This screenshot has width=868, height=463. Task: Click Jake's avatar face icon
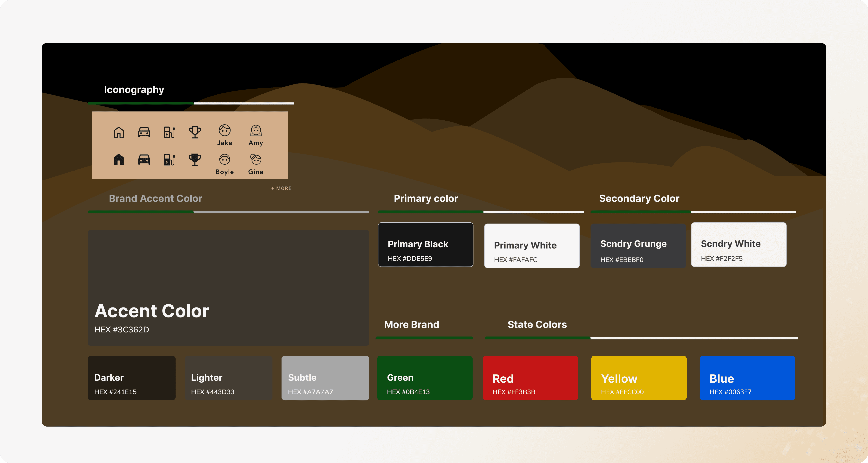click(224, 130)
